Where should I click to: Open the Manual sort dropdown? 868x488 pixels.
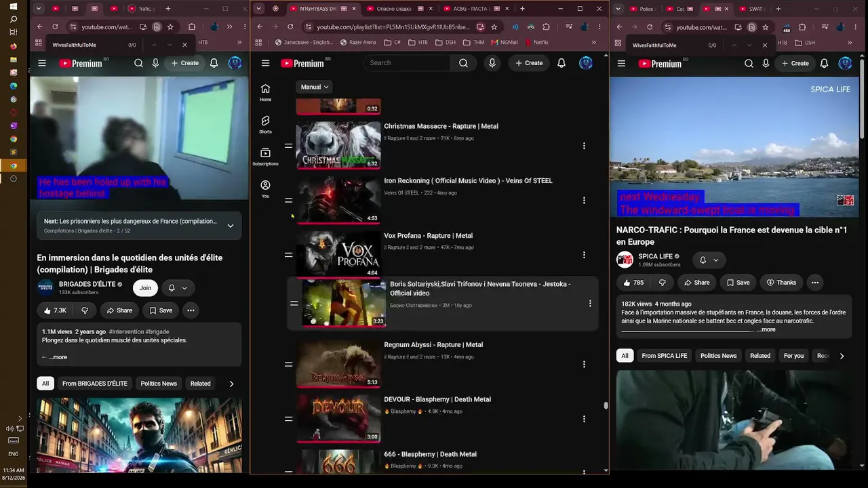coord(315,87)
